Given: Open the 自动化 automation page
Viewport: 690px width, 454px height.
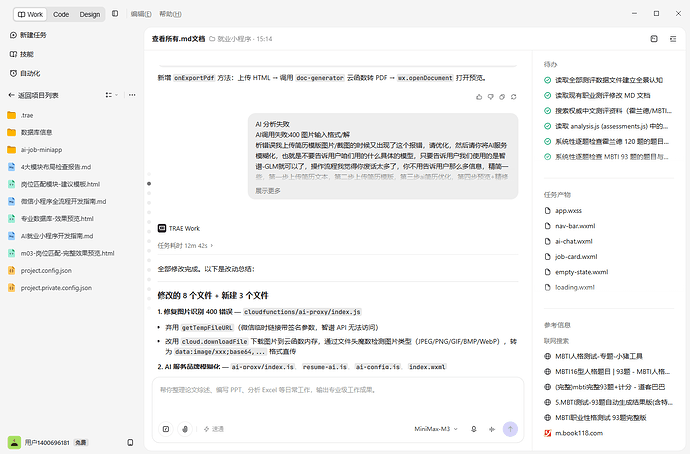Looking at the screenshot, I should (x=25, y=73).
